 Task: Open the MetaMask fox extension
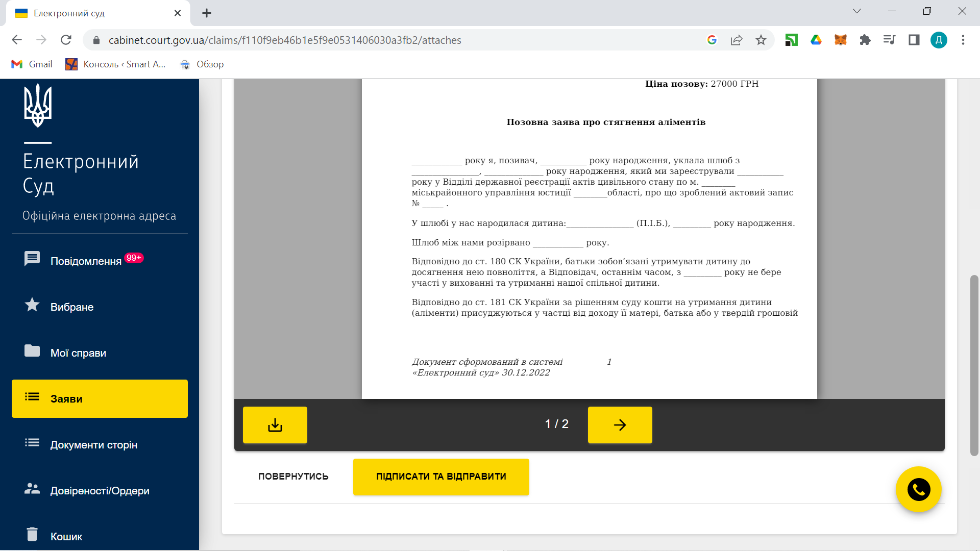click(840, 40)
